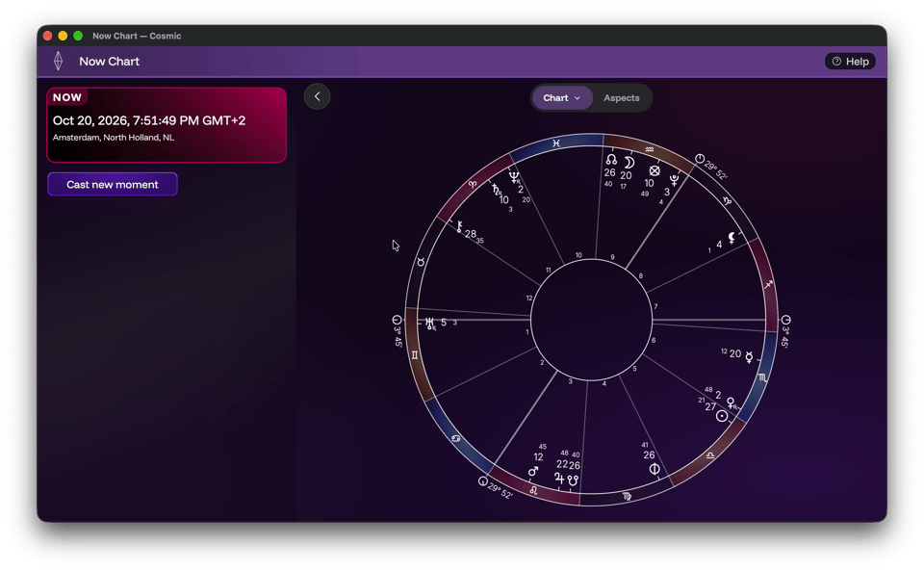The height and width of the screenshot is (571, 924).
Task: Click the degree 4 beside Lilith
Action: point(718,244)
